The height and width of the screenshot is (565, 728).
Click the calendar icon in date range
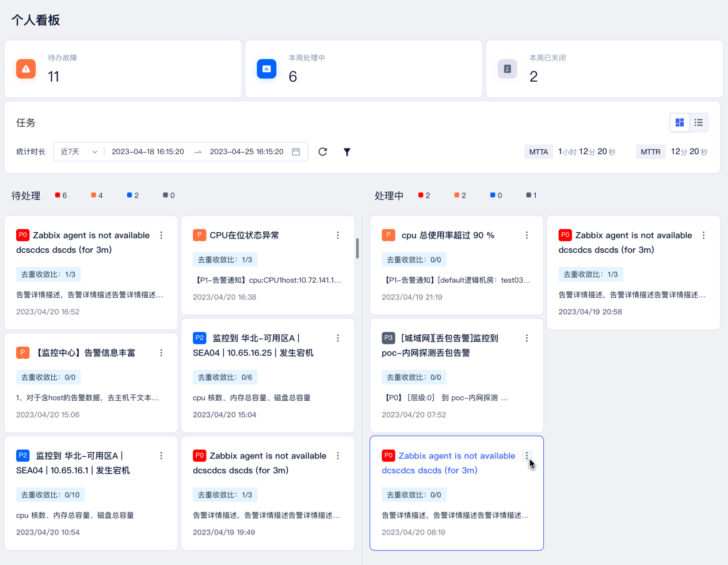296,151
